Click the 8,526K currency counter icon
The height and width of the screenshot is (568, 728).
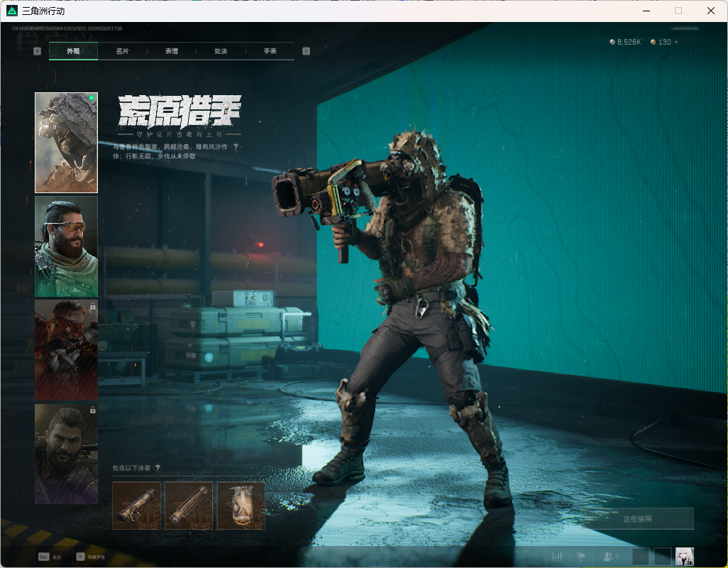(x=612, y=42)
